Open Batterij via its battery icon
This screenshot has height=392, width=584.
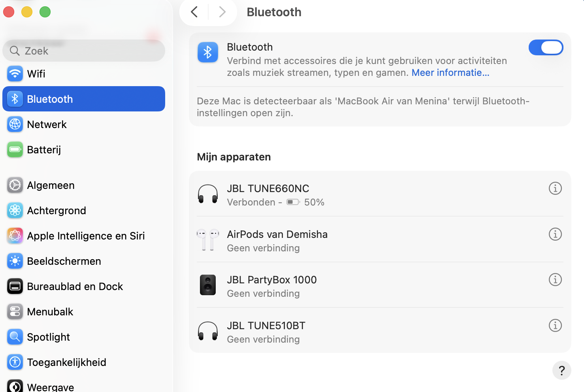[x=15, y=150]
